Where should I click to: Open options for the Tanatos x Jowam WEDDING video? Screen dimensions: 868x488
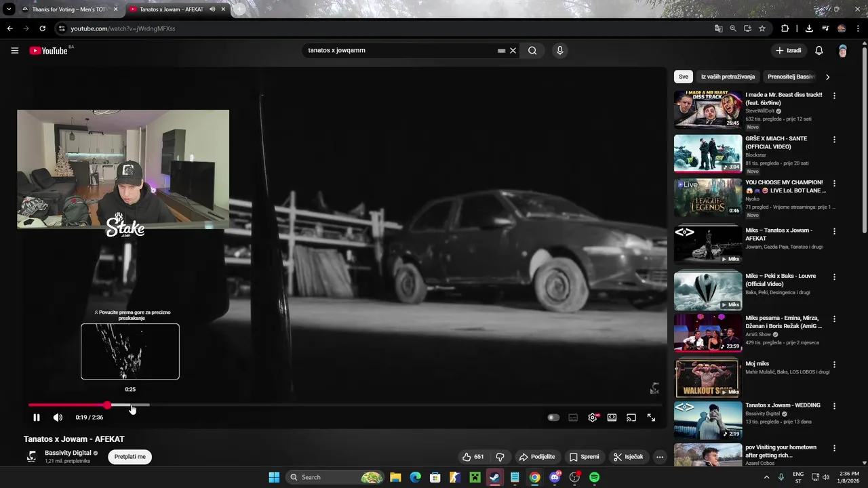coord(834,406)
